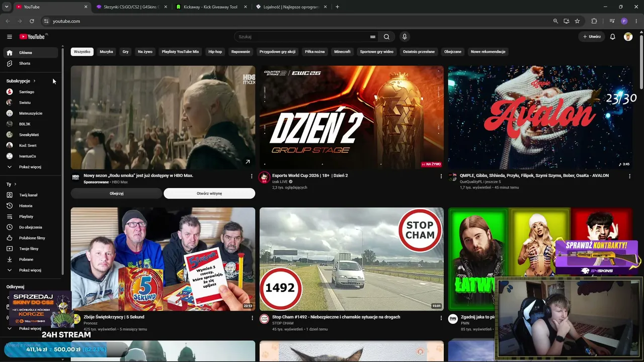Open a new browser tab

pos(337,7)
